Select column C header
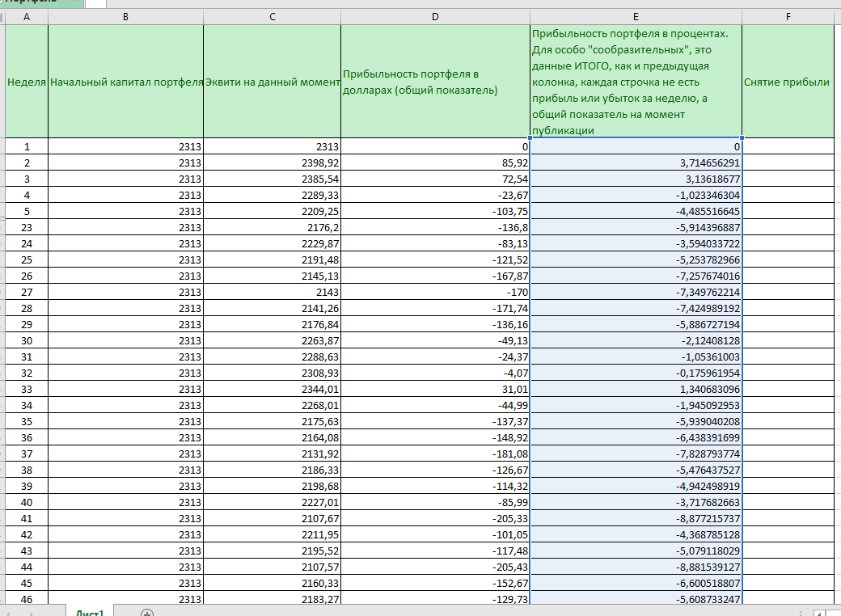The width and height of the screenshot is (841, 616). tap(272, 17)
